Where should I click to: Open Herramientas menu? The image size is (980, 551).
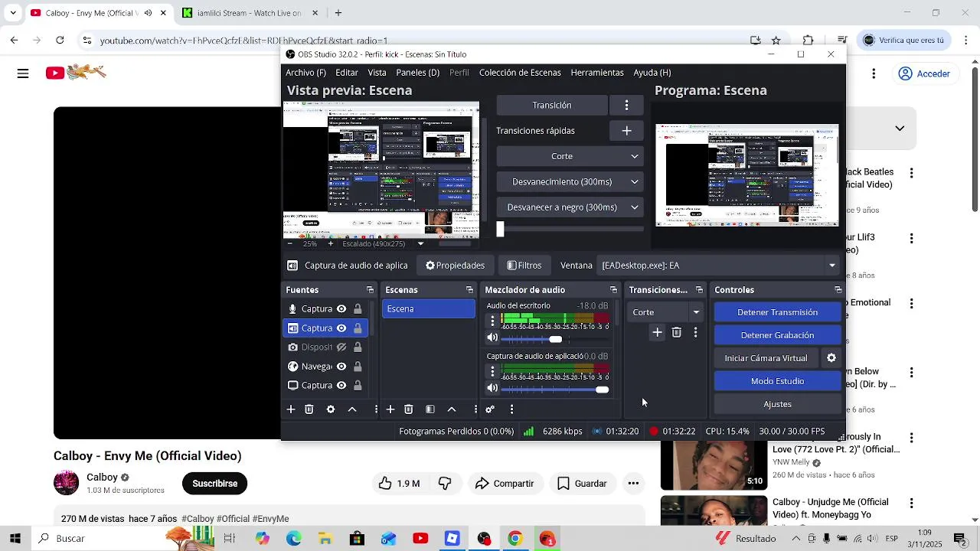pyautogui.click(x=597, y=73)
